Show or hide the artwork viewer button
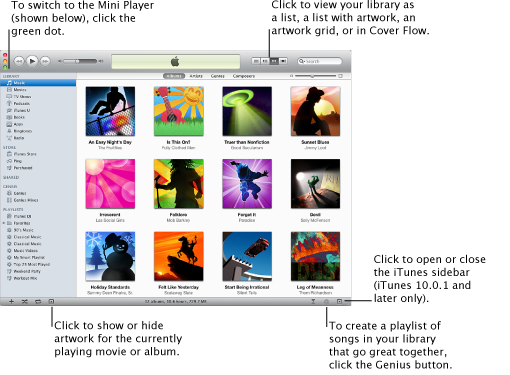Viewport: 510px width, 375px height. point(51,301)
